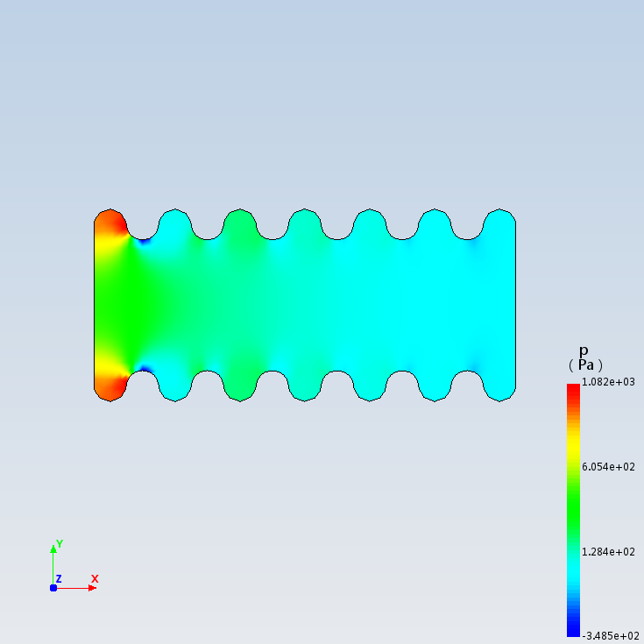644x644 pixels.
Task: Click the blue bottom of the color bar
Action: (573, 631)
